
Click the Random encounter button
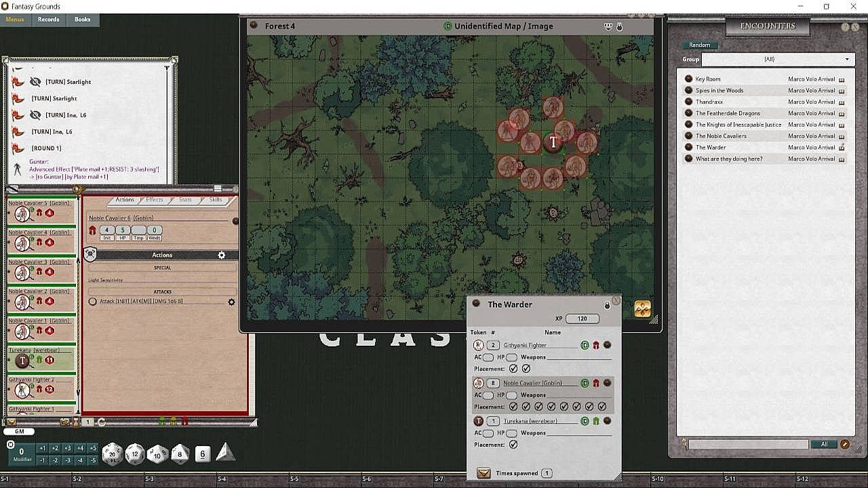[700, 45]
